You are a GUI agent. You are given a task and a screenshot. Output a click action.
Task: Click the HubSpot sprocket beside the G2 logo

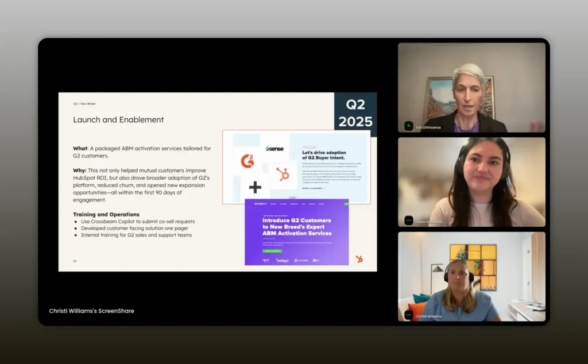(283, 174)
